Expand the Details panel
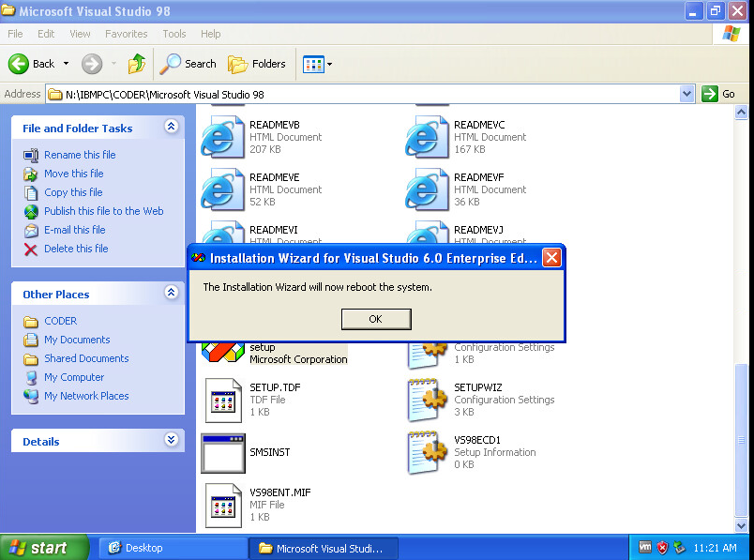Viewport: 754px width, 560px height. click(171, 440)
